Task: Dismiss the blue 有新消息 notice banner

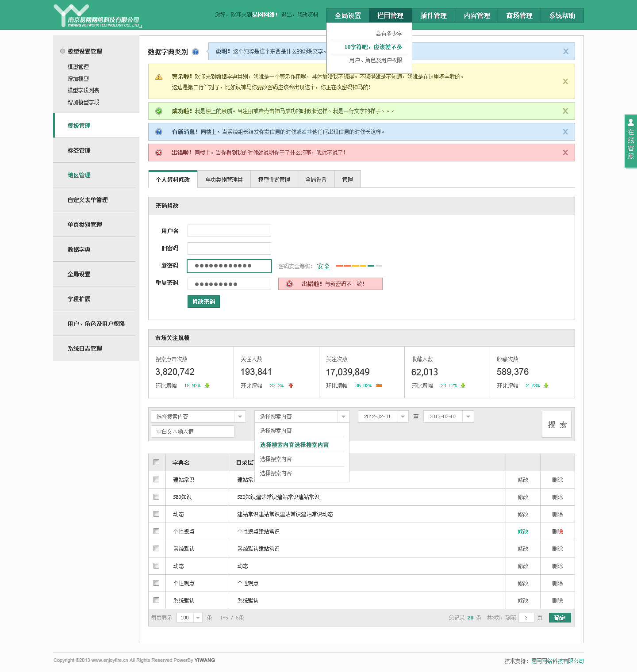Action: click(x=565, y=132)
